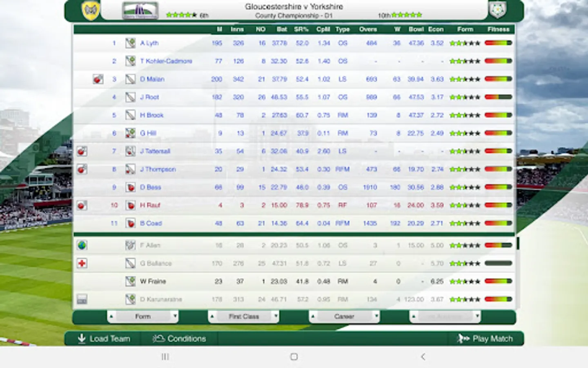Select reserve player W Fraine

(x=153, y=281)
